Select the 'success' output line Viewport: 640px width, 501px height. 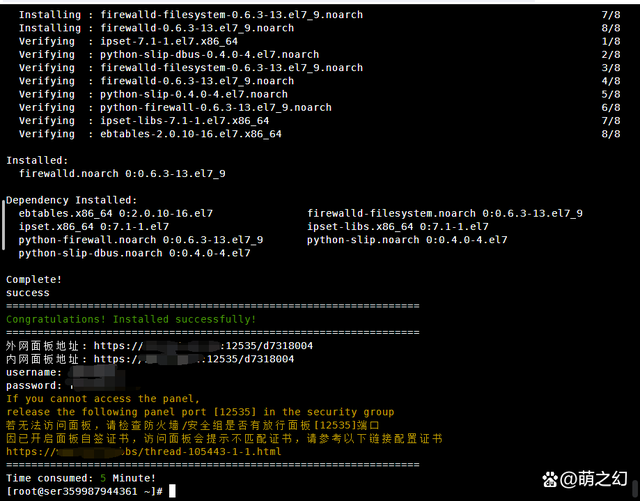point(28,293)
